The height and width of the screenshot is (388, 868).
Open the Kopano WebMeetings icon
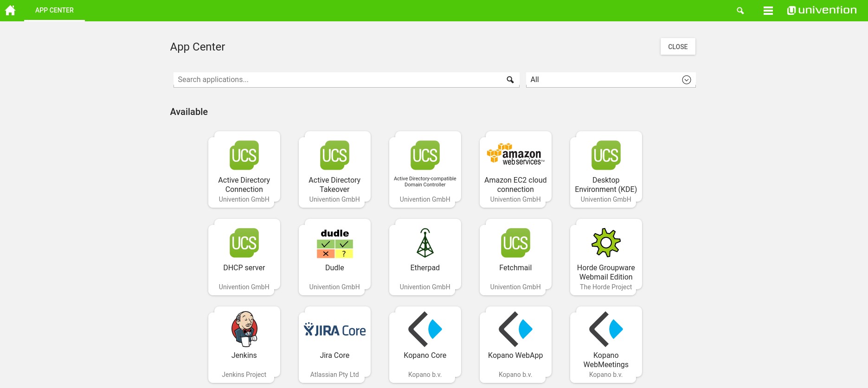click(606, 329)
